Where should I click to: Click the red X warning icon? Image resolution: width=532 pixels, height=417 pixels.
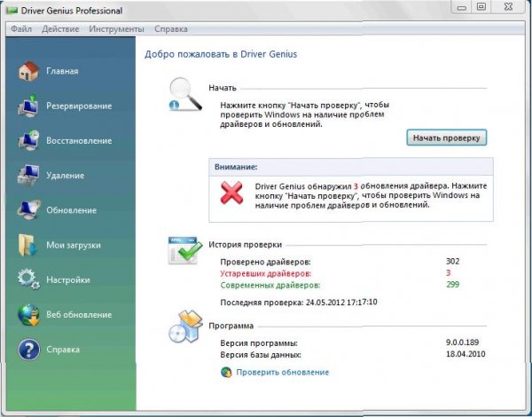point(231,193)
